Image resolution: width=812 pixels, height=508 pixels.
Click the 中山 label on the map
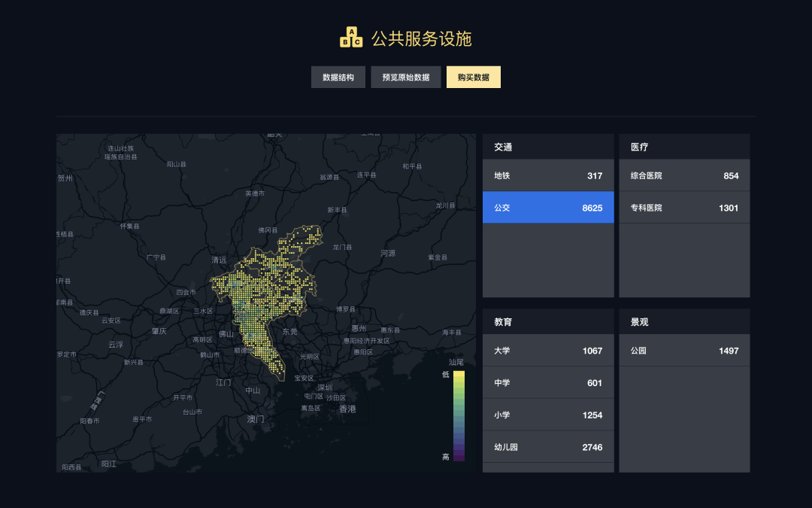253,391
